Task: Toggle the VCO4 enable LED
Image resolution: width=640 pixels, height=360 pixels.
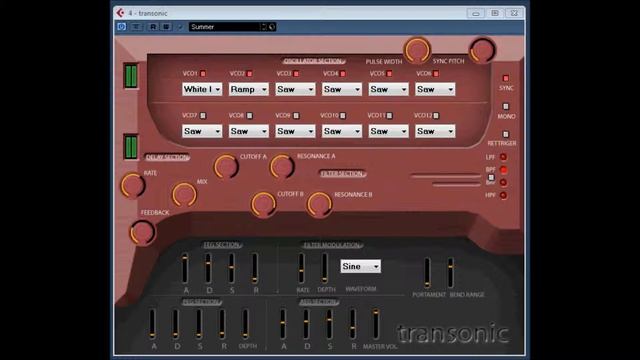Action: tap(343, 73)
